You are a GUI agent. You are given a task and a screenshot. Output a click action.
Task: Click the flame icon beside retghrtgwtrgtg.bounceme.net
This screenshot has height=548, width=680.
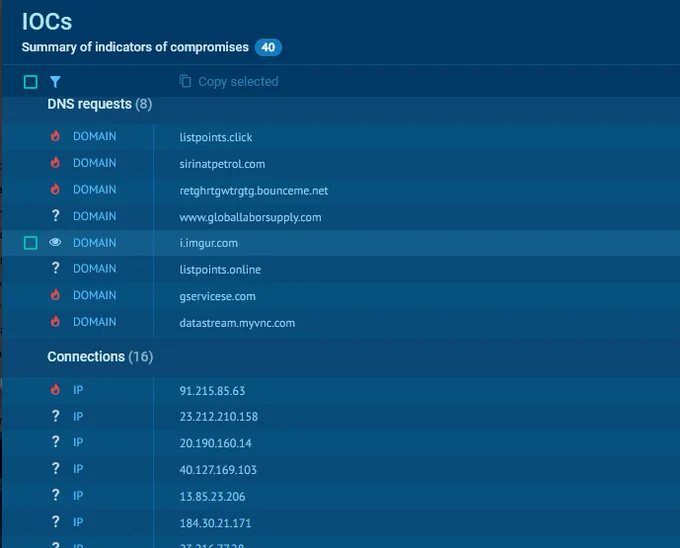click(55, 189)
